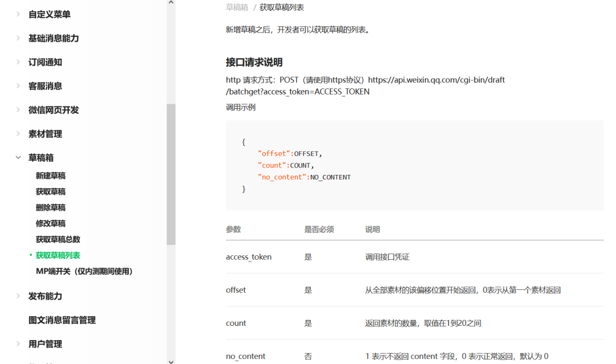Go to the 新建草稿 page
The image size is (616, 364).
(x=51, y=175)
